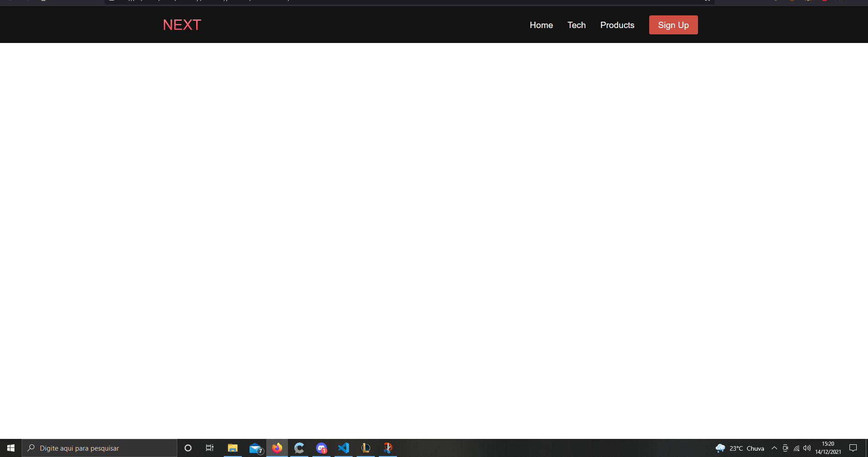This screenshot has width=868, height=457.
Task: Open the rain weather widget icon
Action: [x=720, y=448]
